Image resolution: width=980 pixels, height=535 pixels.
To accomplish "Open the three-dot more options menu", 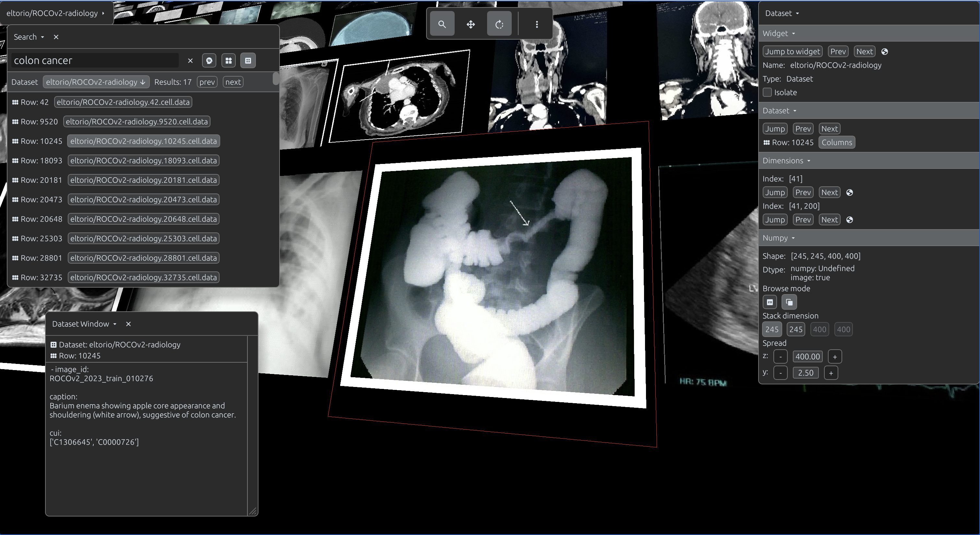I will click(537, 24).
